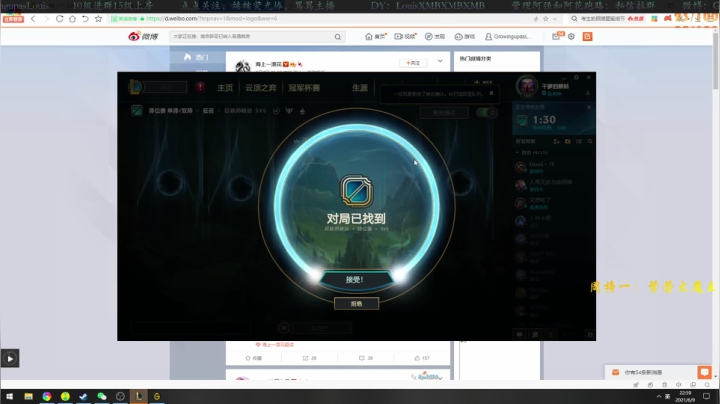Viewport: 720px width, 404px height.
Task: Compose a new Weibo post
Action: (x=587, y=36)
